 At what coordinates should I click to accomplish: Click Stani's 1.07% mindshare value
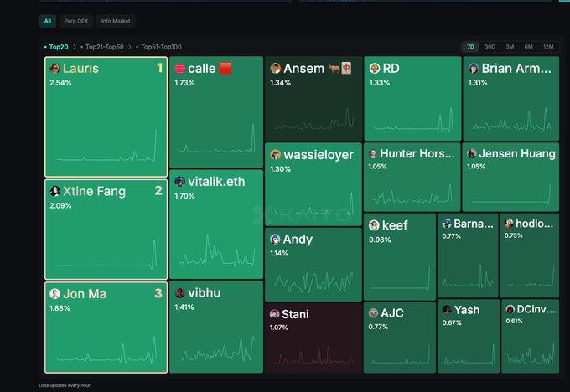click(279, 328)
